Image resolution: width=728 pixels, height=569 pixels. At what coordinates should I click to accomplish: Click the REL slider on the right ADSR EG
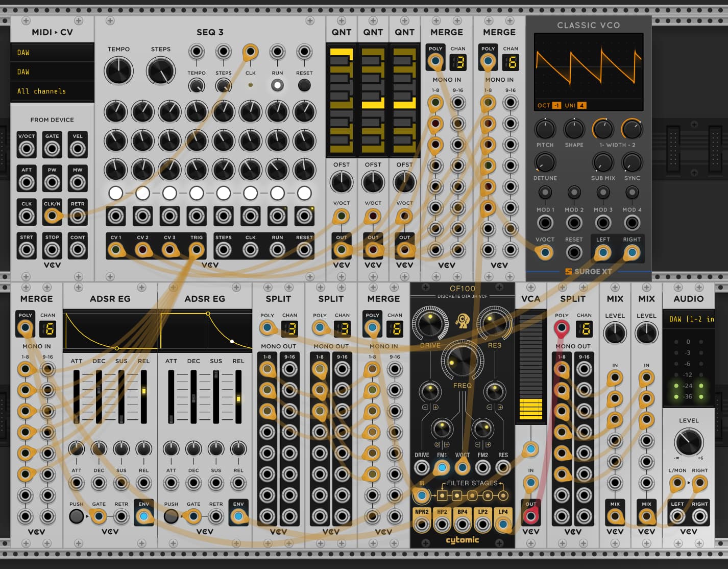click(x=238, y=396)
